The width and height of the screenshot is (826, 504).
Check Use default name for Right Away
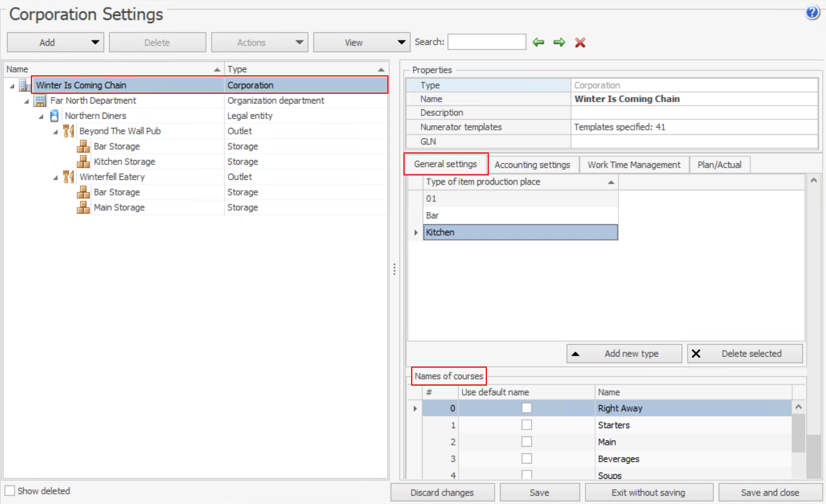(527, 408)
